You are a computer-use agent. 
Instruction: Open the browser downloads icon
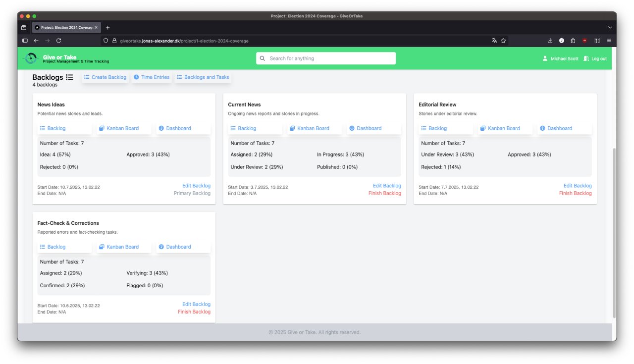[x=550, y=41]
